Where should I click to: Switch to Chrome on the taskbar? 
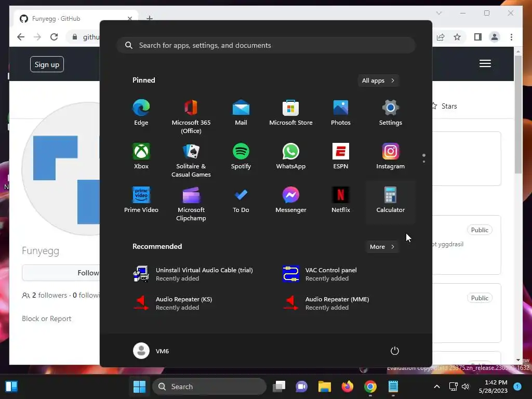[370, 387]
